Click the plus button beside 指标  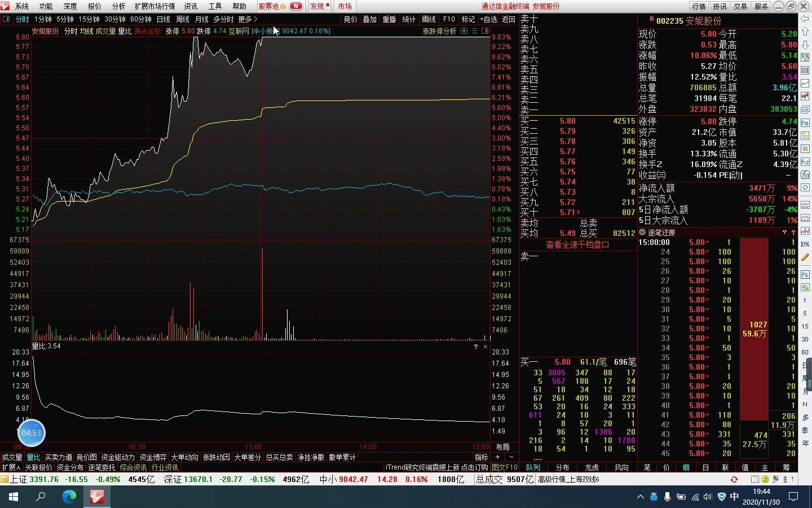[497, 457]
